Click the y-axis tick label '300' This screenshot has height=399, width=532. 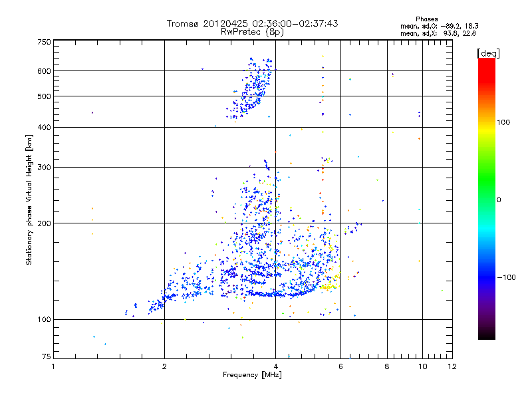tap(44, 168)
